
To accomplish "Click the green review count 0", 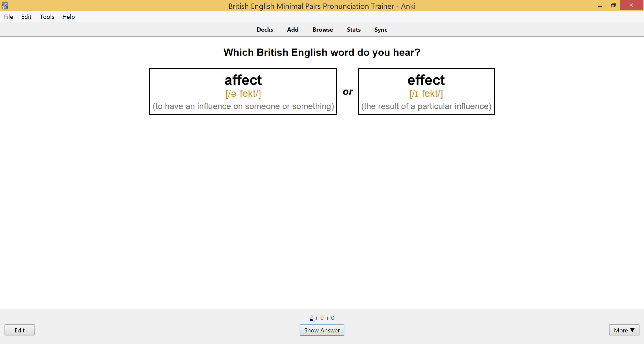I will (333, 318).
